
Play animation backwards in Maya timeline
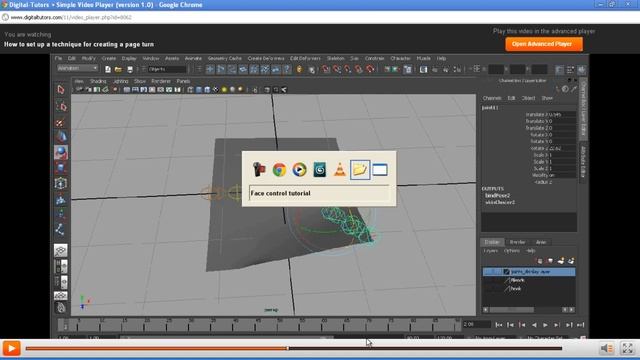tap(534, 325)
